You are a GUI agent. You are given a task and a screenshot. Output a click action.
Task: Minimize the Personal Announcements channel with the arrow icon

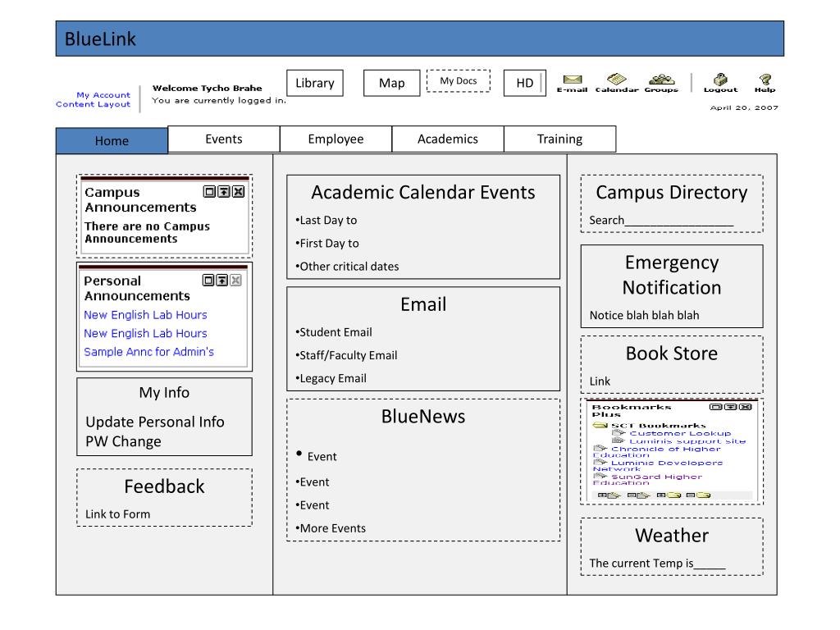221,280
